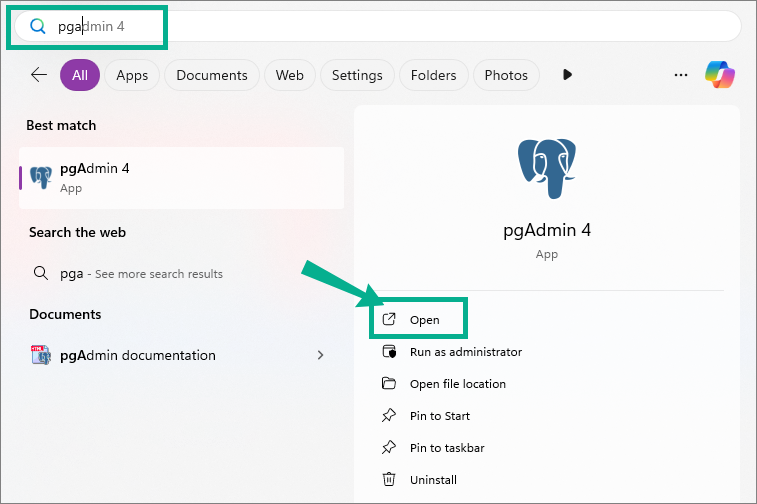This screenshot has width=757, height=504.
Task: Click the pgAdmin elephant icon in best match
Action: point(41,178)
